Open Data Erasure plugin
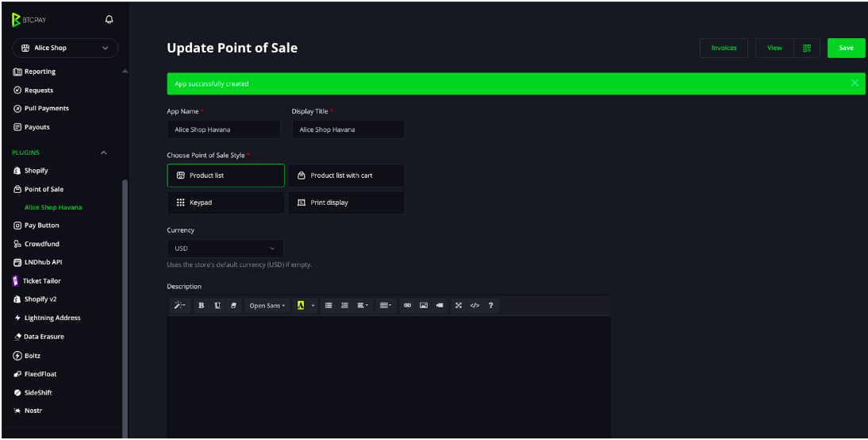868x440 pixels. (x=39, y=337)
